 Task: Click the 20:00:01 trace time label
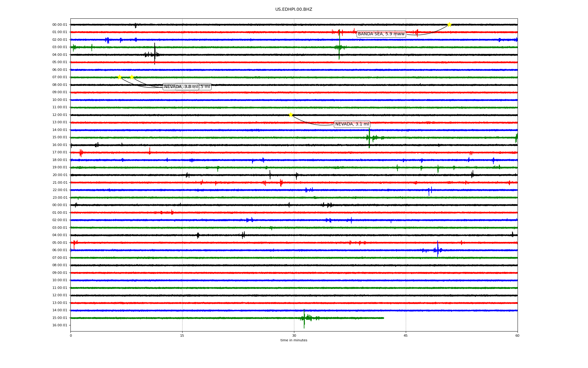tap(60, 175)
